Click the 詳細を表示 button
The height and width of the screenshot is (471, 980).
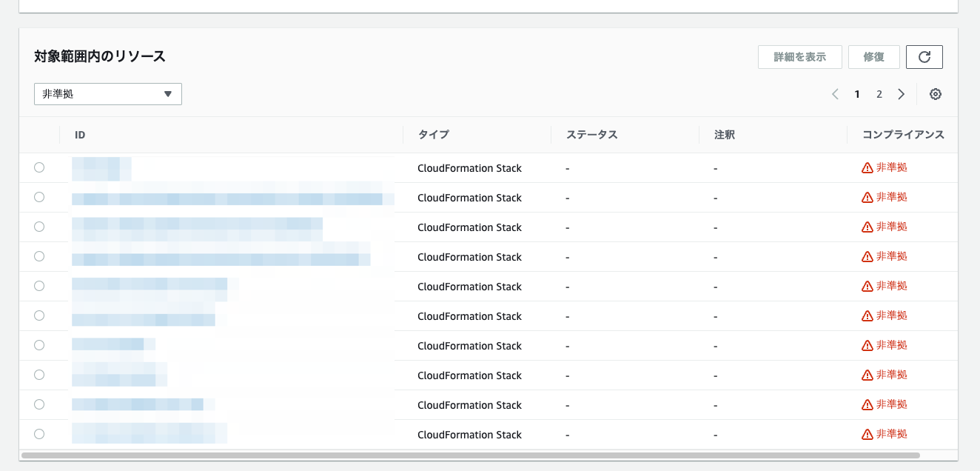coord(799,57)
